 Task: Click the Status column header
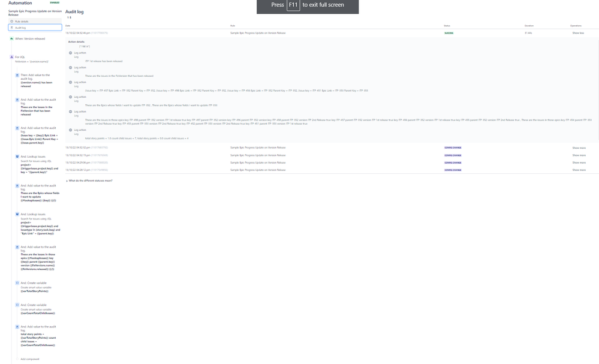pos(447,26)
